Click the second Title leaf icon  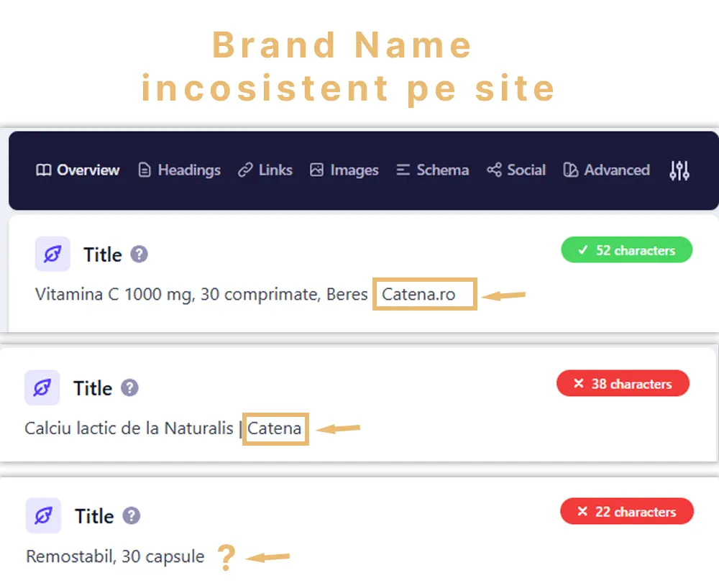pos(42,388)
